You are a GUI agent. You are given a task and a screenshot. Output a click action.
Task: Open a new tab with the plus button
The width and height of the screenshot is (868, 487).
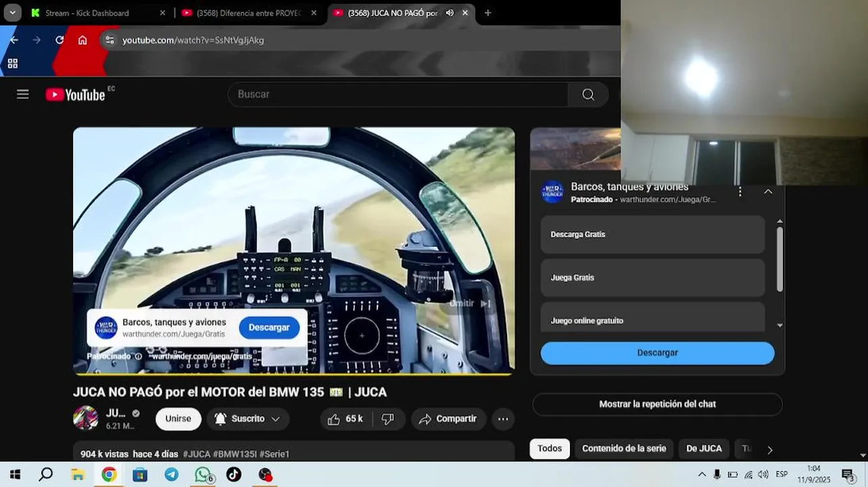point(487,13)
